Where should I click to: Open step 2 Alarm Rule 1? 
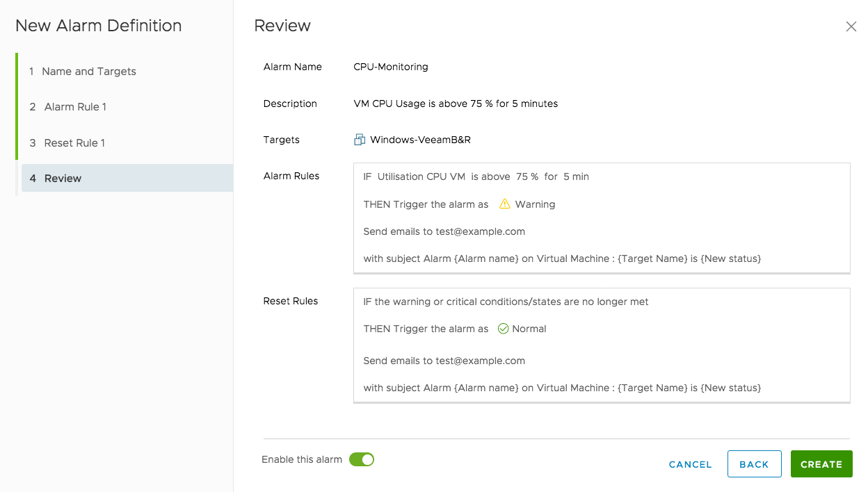click(x=75, y=107)
